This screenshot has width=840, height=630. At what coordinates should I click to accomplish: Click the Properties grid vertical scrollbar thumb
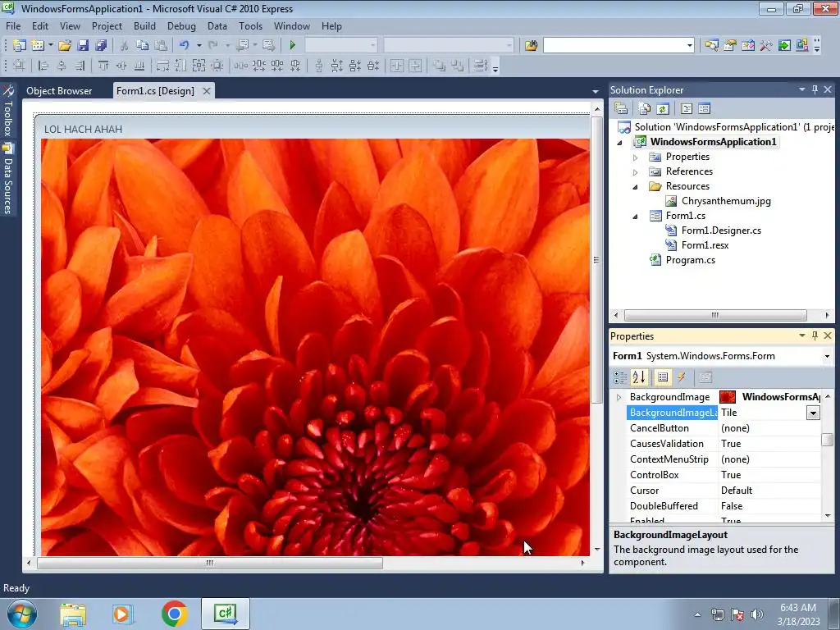point(827,439)
